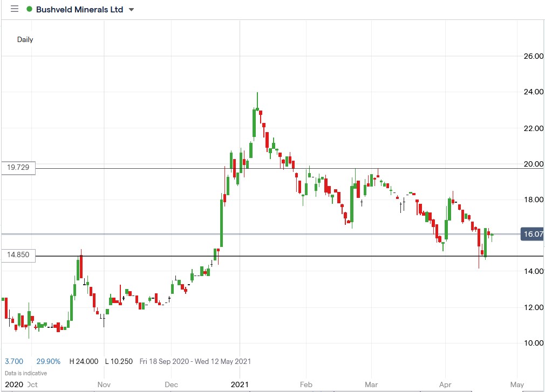Click the 19.729 price level label
545x392 pixels.
(18, 167)
